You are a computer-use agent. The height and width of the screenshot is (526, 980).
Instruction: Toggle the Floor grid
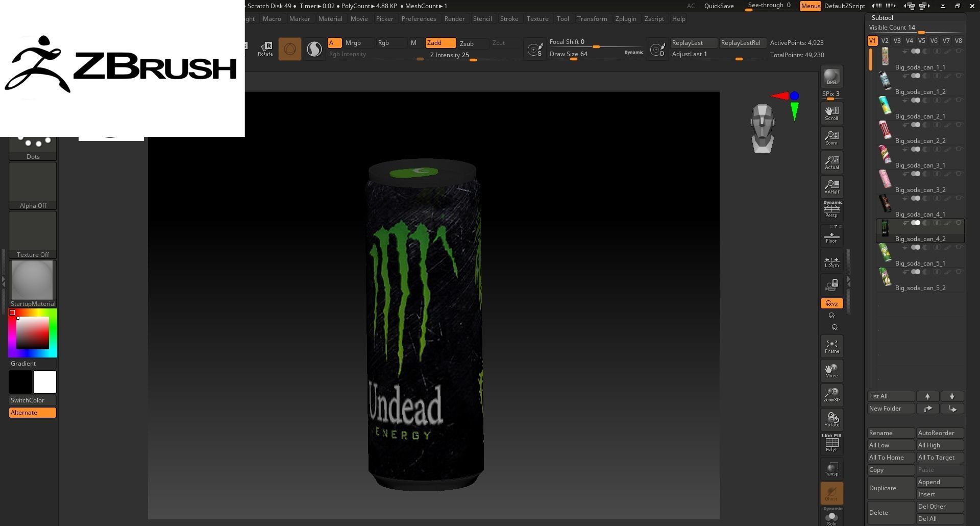pyautogui.click(x=831, y=237)
